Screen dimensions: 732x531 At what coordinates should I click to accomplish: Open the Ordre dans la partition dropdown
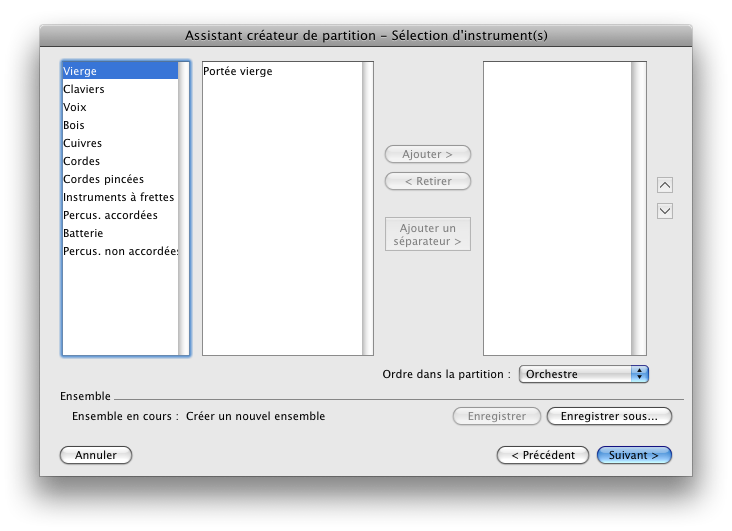click(584, 374)
